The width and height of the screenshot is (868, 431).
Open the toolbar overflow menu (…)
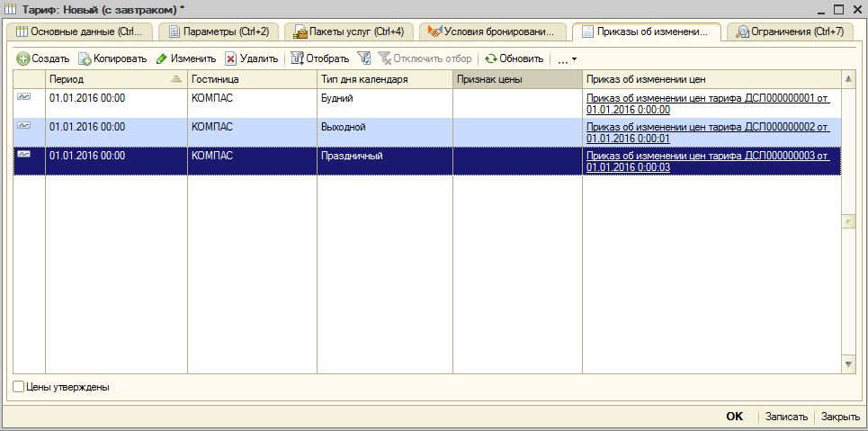click(x=567, y=59)
